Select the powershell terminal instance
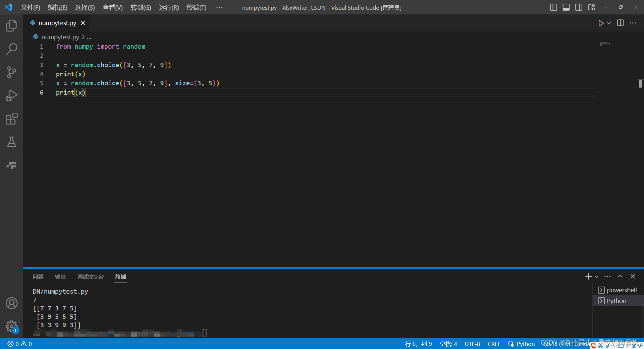The image size is (644, 349). pos(618,290)
